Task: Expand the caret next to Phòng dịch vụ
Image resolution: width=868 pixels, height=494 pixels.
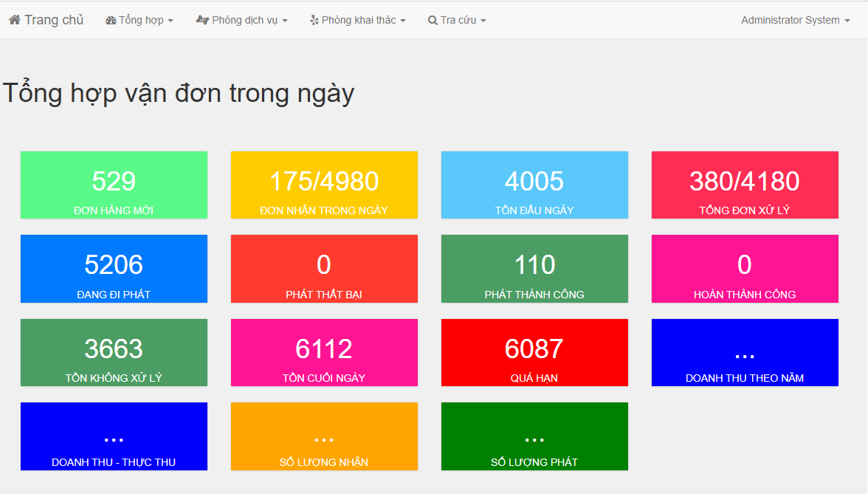Action: [x=285, y=21]
